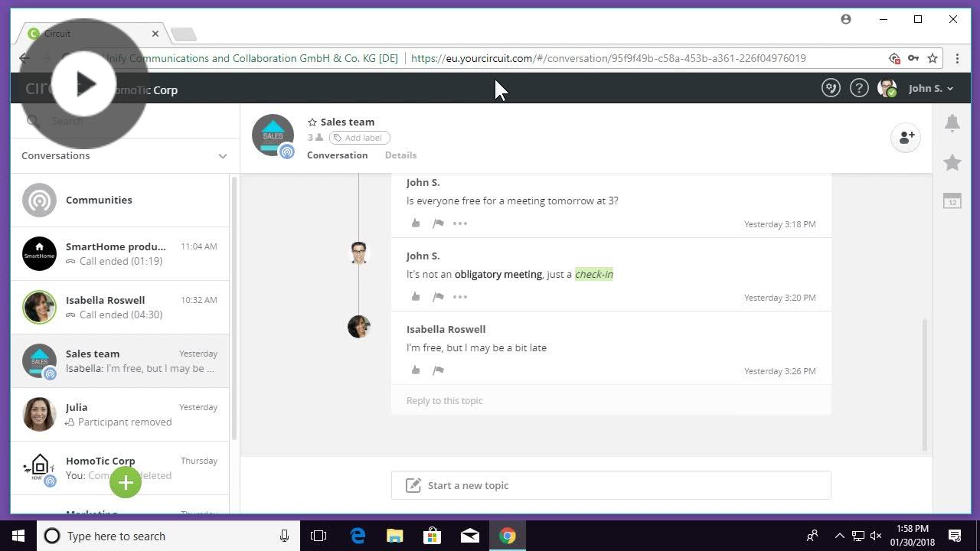The height and width of the screenshot is (551, 980).
Task: Open notifications bell in right sidebar
Action: 952,123
